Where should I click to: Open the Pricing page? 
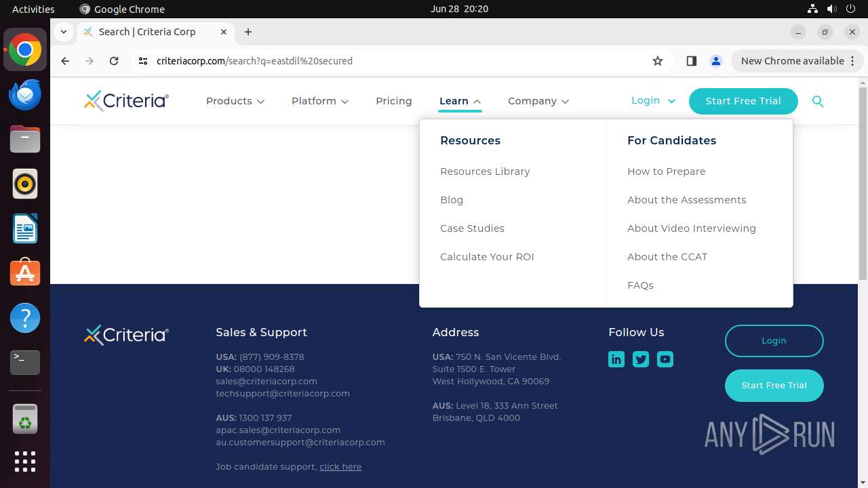coord(394,101)
